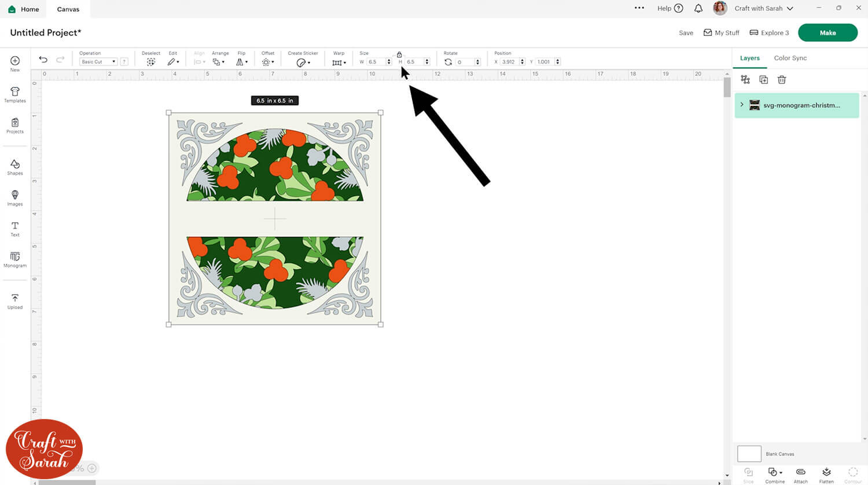Open the Create Sticker dropdown
This screenshot has height=485, width=868.
tap(303, 63)
